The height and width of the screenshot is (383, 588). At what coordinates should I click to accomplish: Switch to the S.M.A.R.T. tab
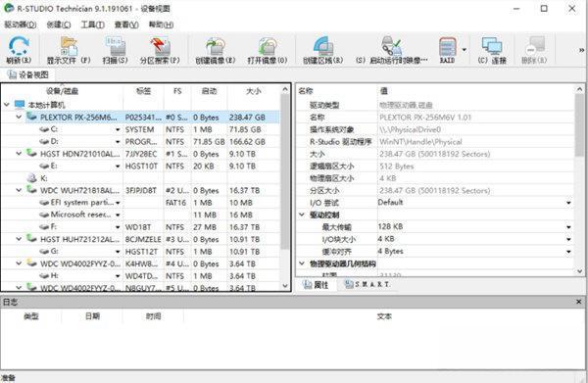367,285
